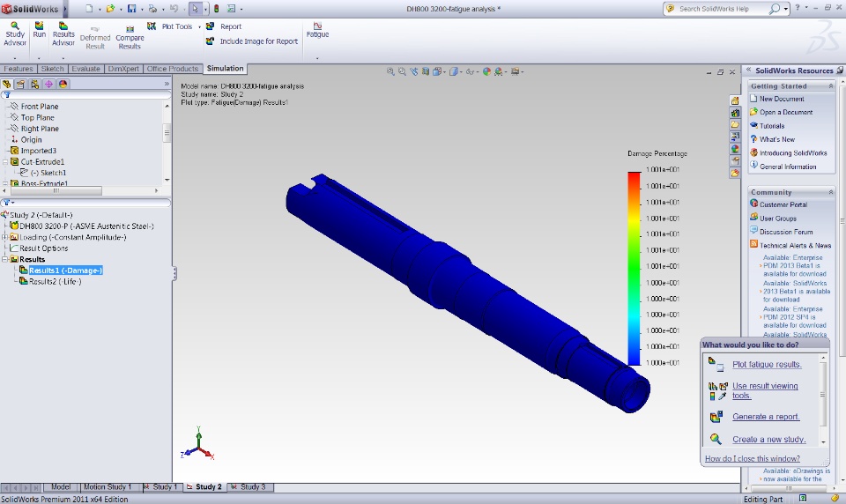Screen dimensions: 846x504
Task: Click Zoom to Fit in view toolbar
Action: [x=390, y=71]
